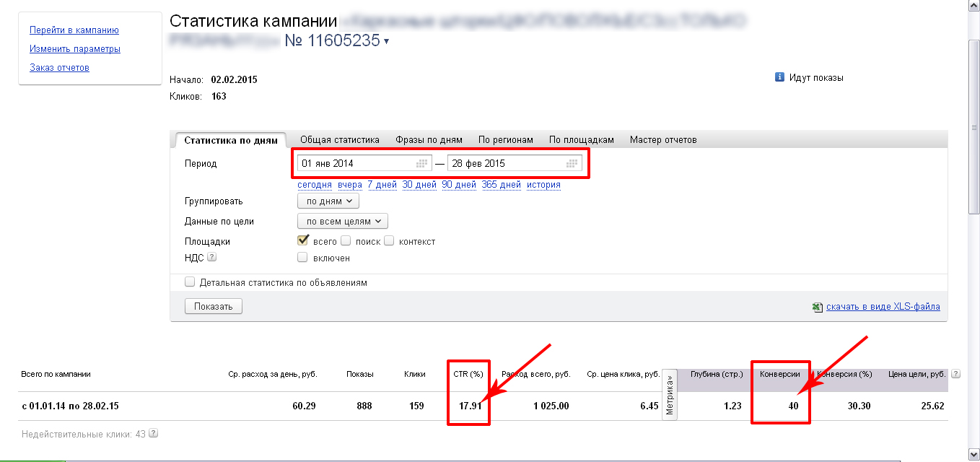Open the help question mark beside НДС
980x462 pixels.
[x=211, y=257]
